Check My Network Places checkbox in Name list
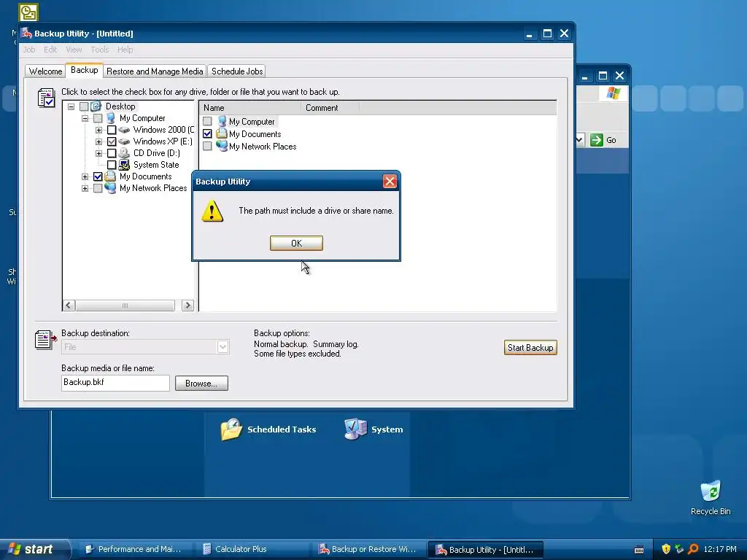747x560 pixels. (x=207, y=146)
